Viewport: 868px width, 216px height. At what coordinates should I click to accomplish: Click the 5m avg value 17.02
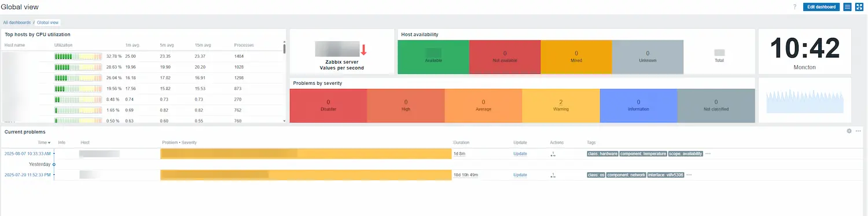pyautogui.click(x=165, y=77)
